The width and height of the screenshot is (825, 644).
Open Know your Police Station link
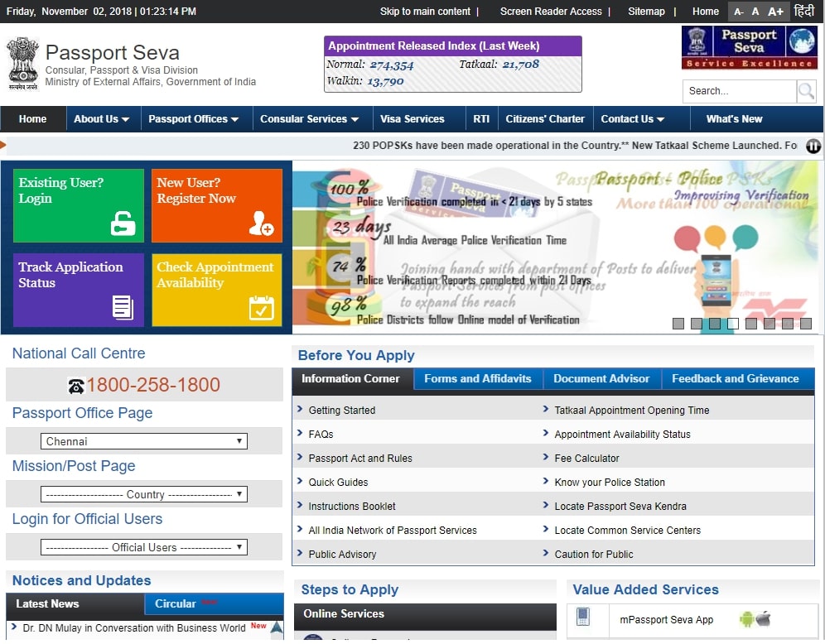(610, 483)
